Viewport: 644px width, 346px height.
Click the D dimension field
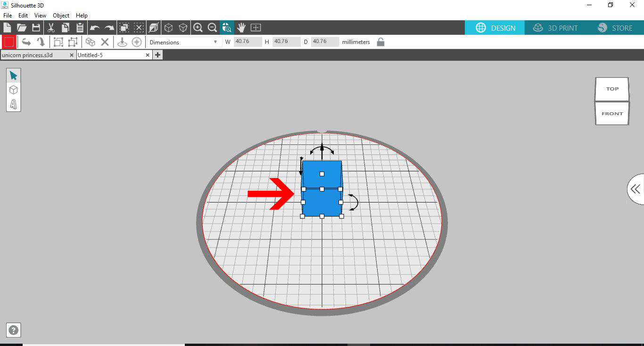click(325, 42)
